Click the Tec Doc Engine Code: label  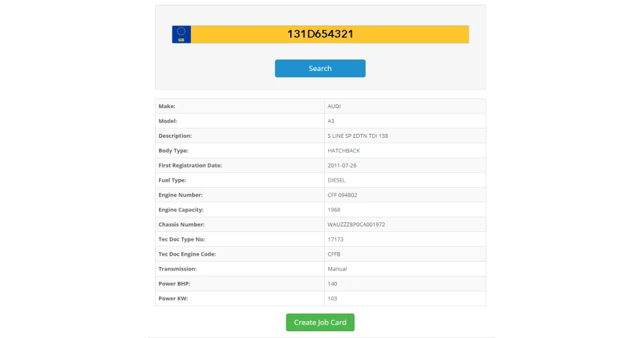[187, 254]
